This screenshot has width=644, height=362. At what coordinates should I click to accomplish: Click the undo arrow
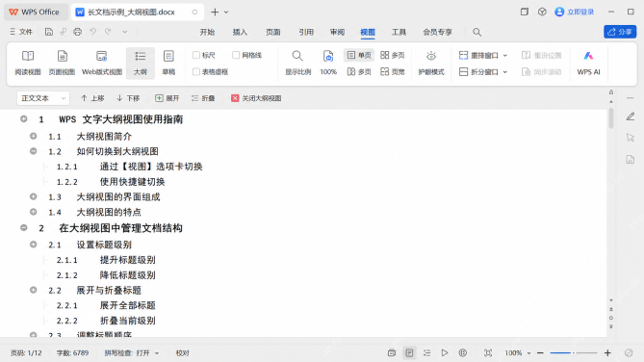tap(92, 32)
